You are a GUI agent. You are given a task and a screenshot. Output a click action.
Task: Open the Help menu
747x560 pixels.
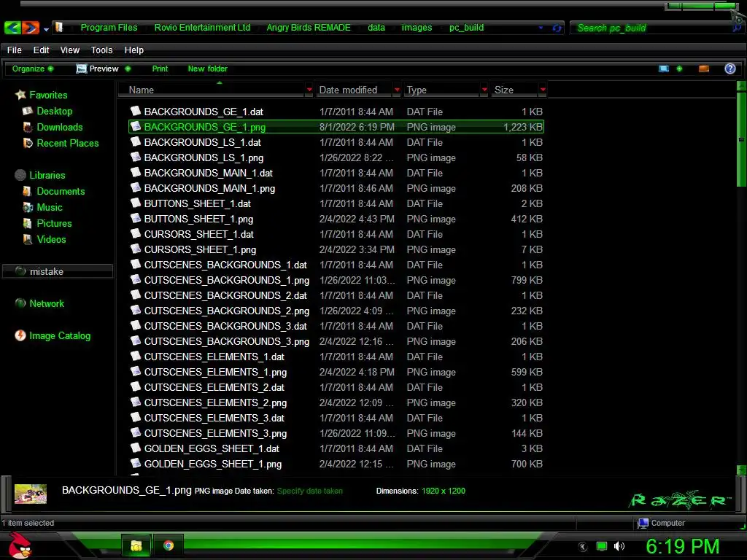coord(134,50)
